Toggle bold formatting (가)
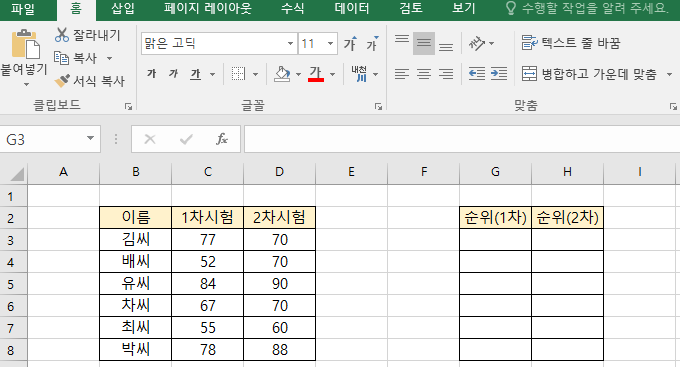This screenshot has height=367, width=680. [x=151, y=74]
